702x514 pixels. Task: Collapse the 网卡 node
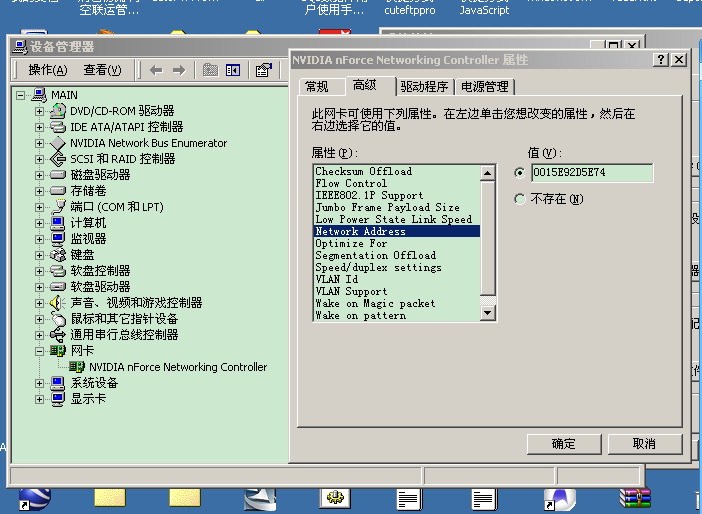[x=39, y=351]
